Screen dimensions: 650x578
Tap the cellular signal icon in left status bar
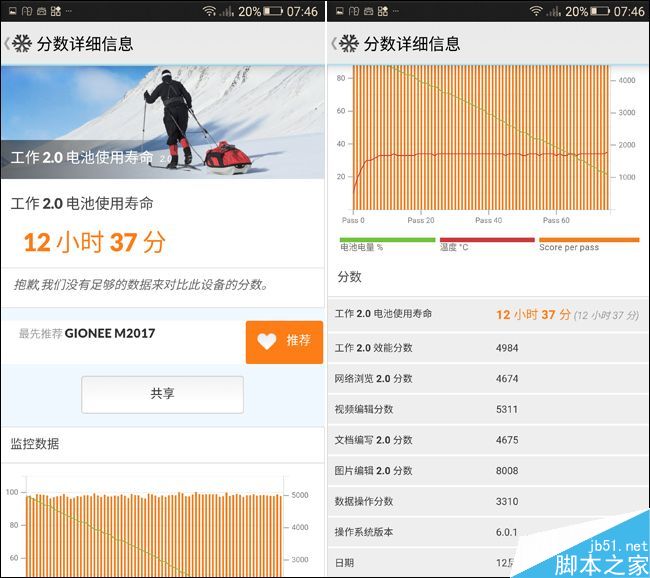pos(227,11)
